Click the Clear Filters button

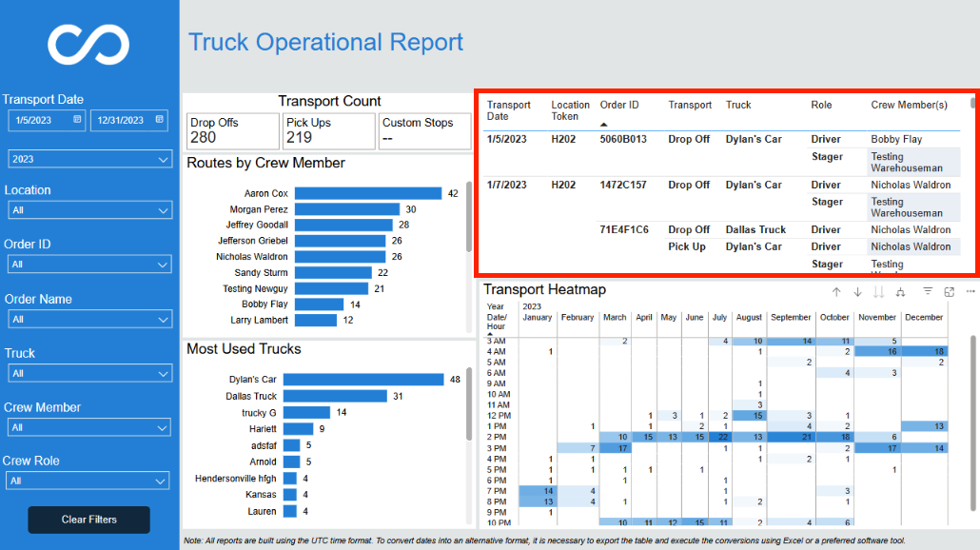[88, 520]
